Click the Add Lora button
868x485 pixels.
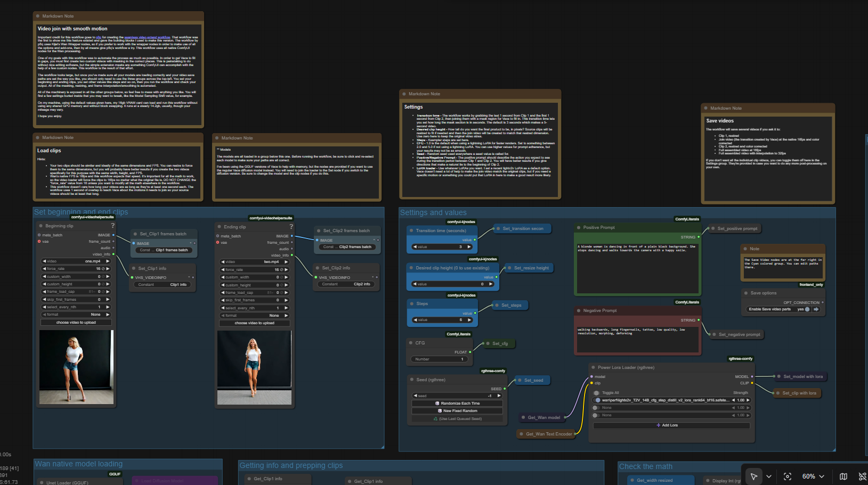(x=671, y=425)
